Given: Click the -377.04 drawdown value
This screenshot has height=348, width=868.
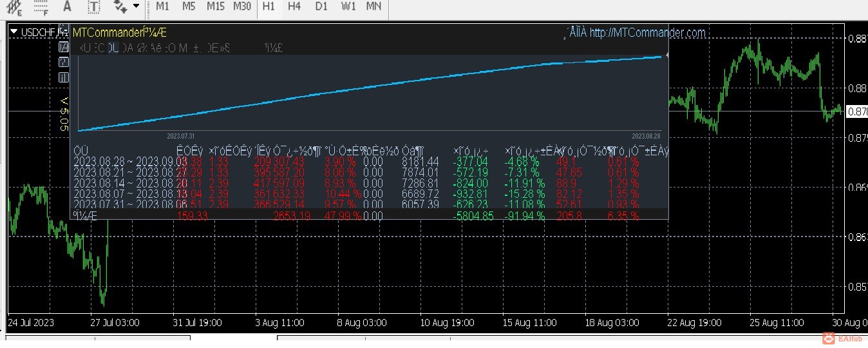Looking at the screenshot, I should coord(471,162).
